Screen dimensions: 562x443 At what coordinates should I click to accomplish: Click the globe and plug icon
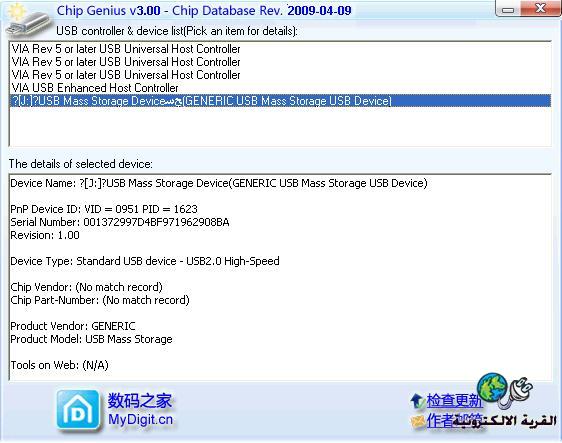pyautogui.click(x=504, y=390)
